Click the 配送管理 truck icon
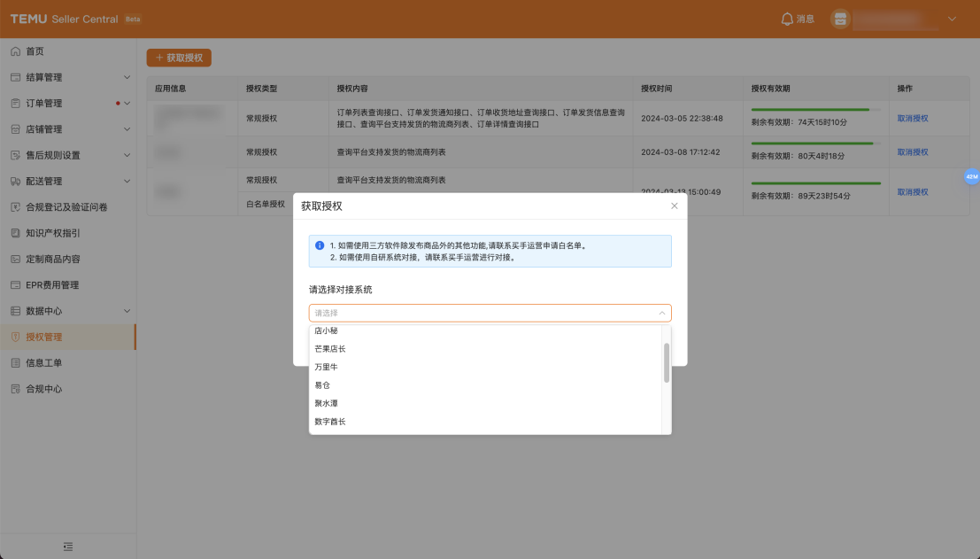980x559 pixels. [15, 182]
